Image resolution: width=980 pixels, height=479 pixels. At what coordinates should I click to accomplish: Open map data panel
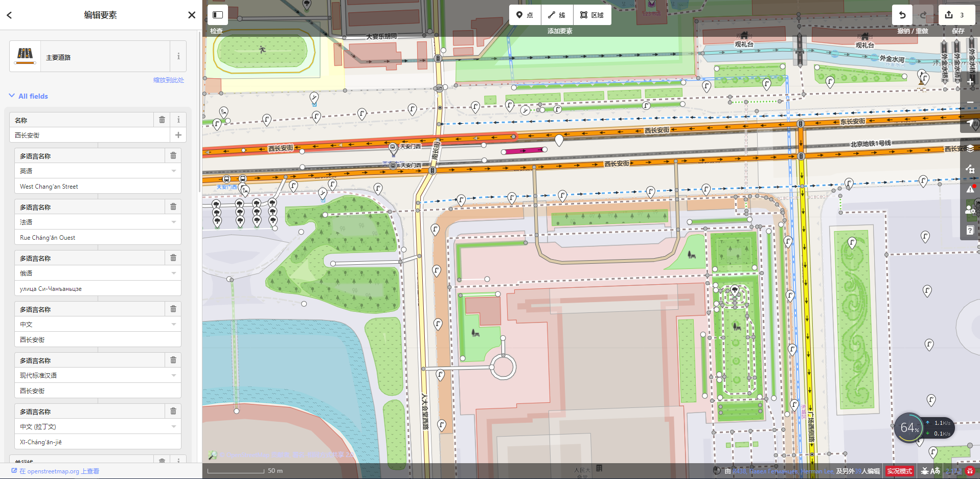pos(970,169)
